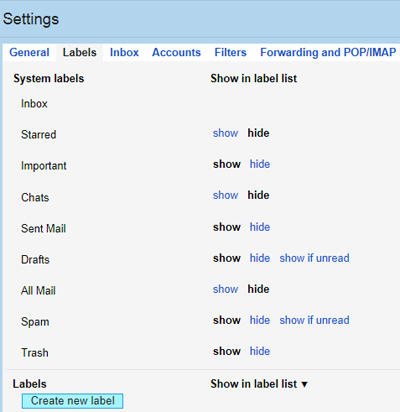This screenshot has height=412, width=400.
Task: Hide the Sent Mail label
Action: (x=260, y=227)
